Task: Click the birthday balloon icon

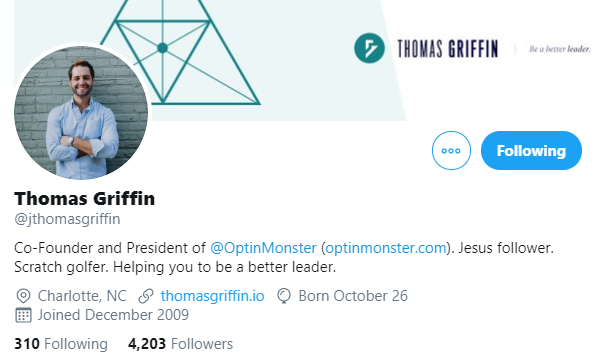Action: 284,296
